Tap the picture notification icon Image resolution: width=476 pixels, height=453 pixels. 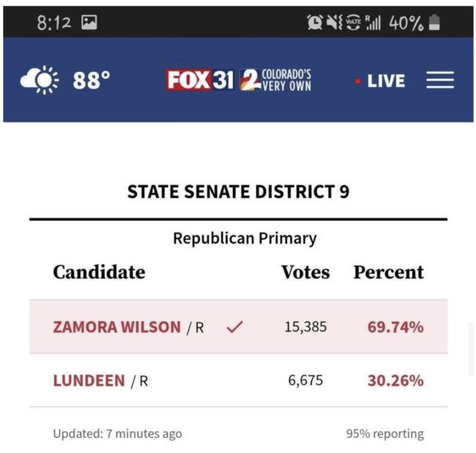pos(89,23)
